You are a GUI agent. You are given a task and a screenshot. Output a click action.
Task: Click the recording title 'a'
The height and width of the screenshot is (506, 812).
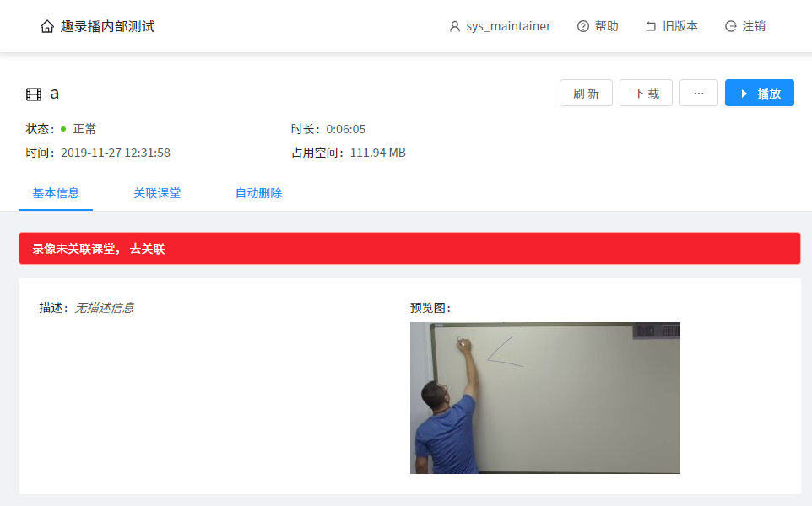pyautogui.click(x=54, y=94)
